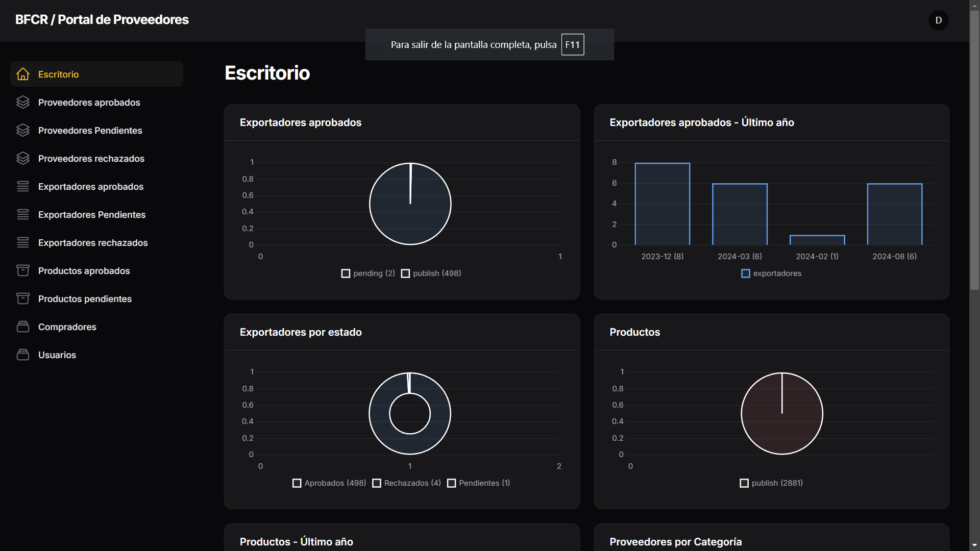
Task: Click the layers icon next to Proveedores aprobados
Action: 23,102
